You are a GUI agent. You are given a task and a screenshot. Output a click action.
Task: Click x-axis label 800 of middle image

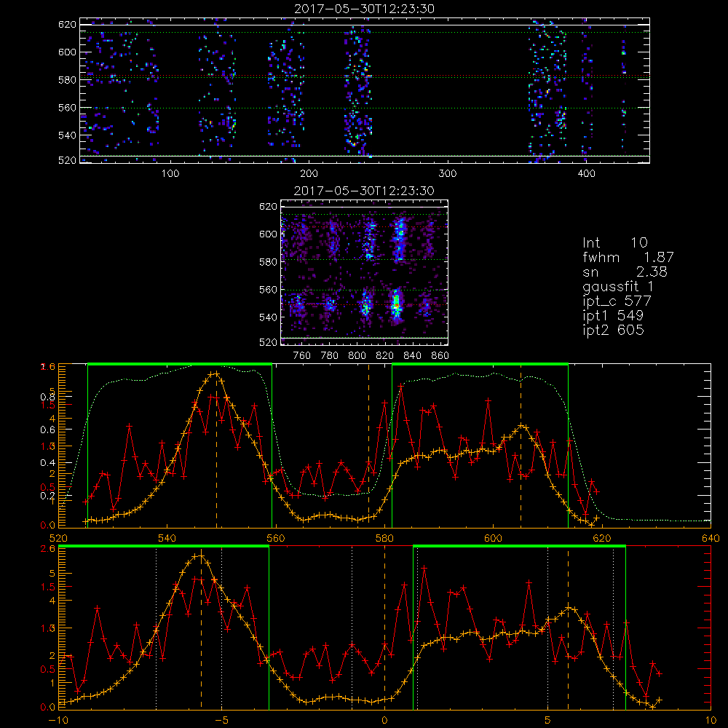357,356
